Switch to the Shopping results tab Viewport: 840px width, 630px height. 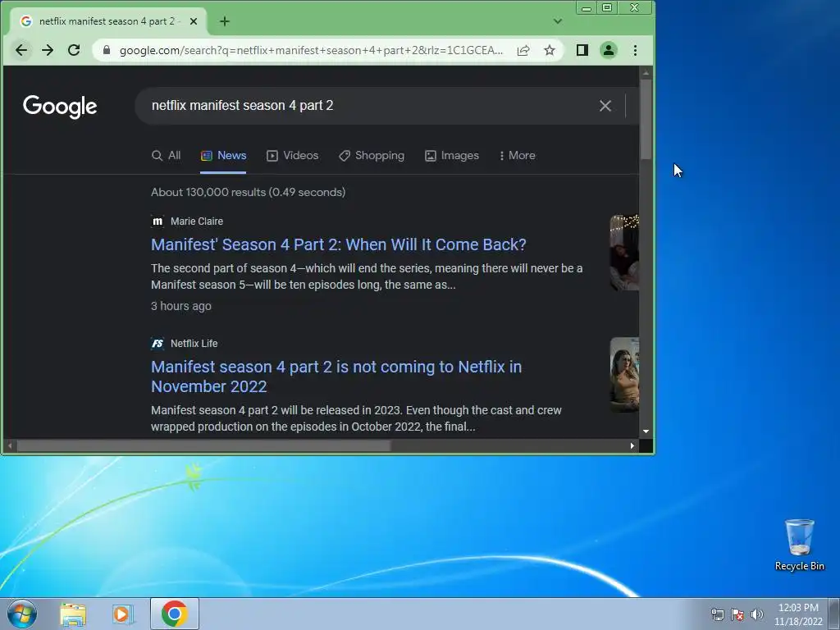[372, 155]
